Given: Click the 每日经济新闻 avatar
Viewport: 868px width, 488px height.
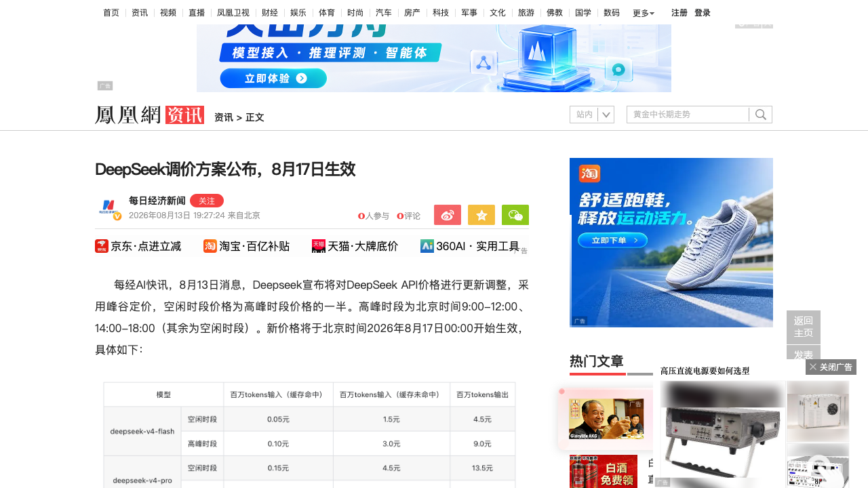Looking at the screenshot, I should pyautogui.click(x=108, y=209).
